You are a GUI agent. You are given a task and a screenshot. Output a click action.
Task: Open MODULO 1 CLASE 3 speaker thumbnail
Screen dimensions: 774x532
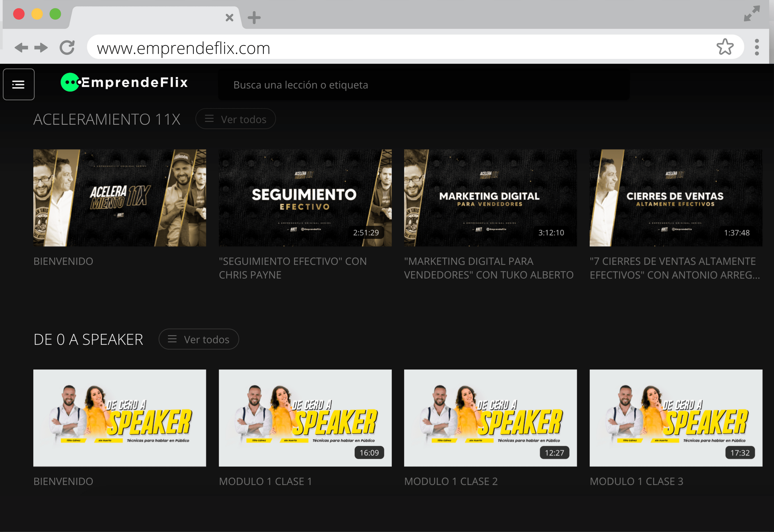click(676, 418)
